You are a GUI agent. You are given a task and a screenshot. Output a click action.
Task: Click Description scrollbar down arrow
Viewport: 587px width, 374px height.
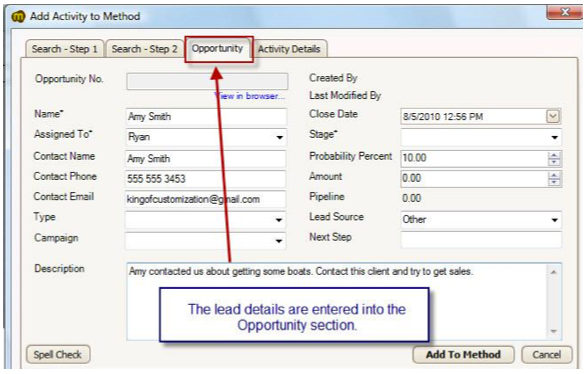554,331
